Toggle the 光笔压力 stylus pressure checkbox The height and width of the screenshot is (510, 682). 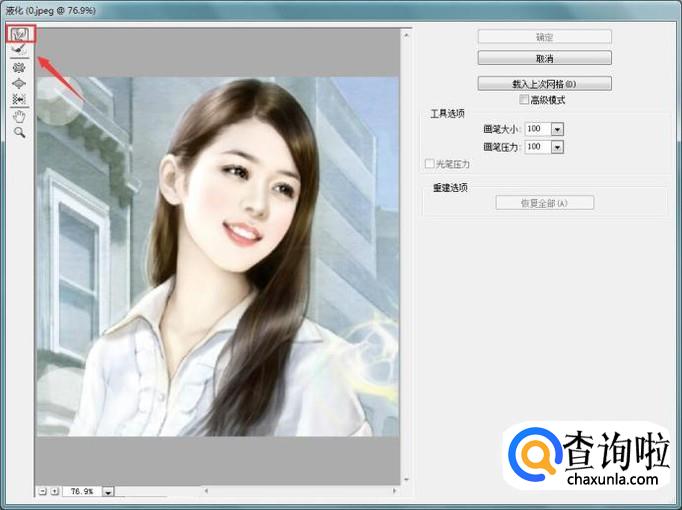click(429, 163)
